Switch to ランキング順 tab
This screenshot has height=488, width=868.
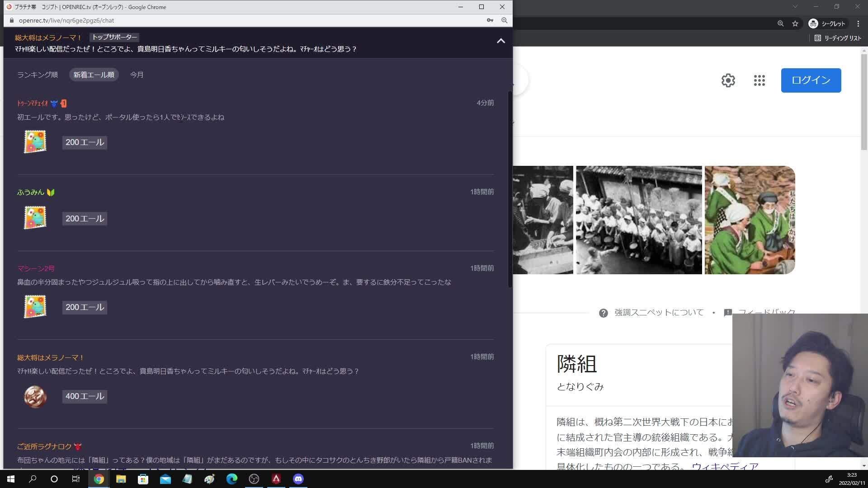[38, 75]
